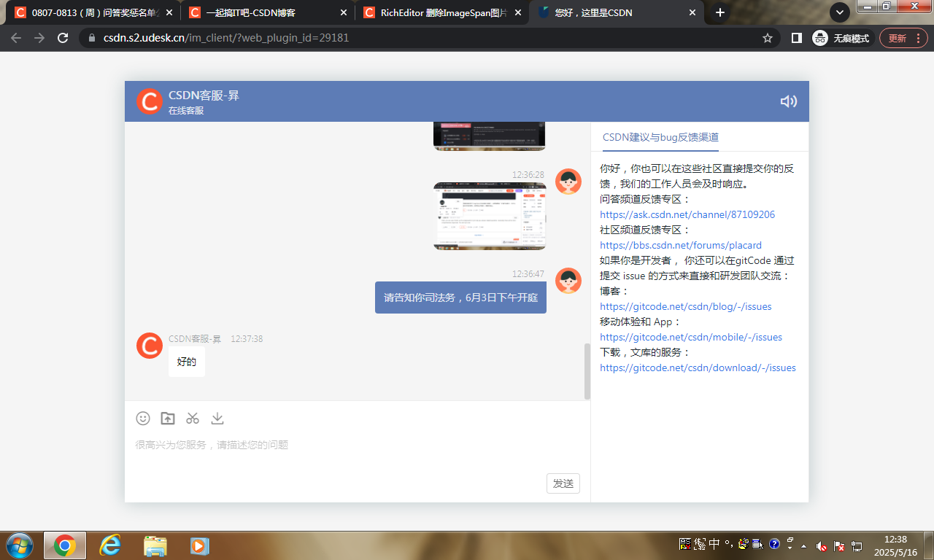
Task: Show hidden tray icons with the up arrow
Action: point(804,545)
